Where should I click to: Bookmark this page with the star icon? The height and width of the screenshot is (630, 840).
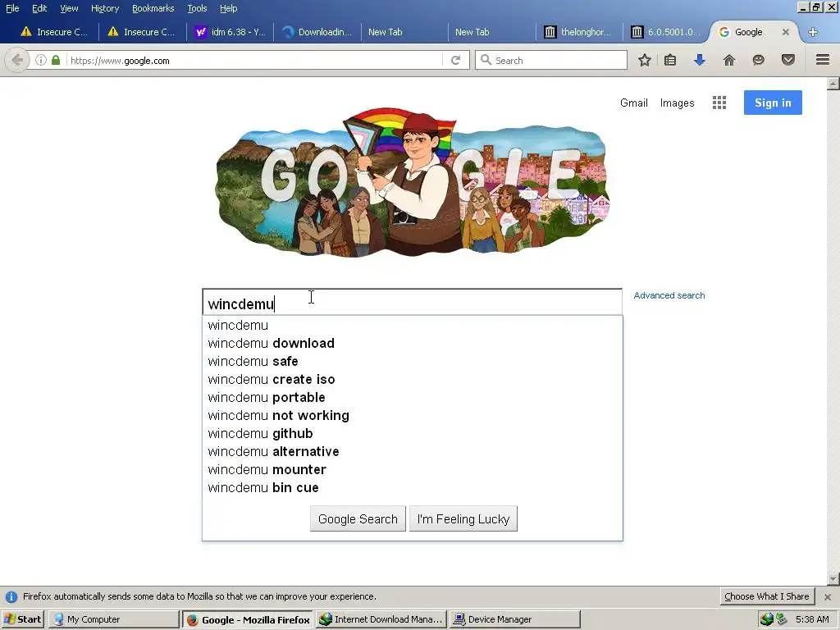click(x=645, y=60)
